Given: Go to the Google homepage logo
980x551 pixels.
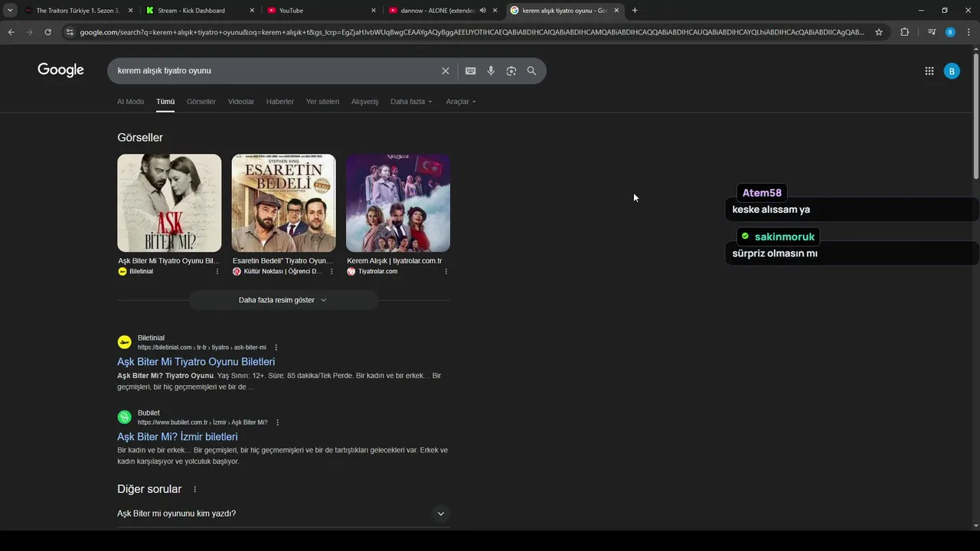Looking at the screenshot, I should click(60, 70).
